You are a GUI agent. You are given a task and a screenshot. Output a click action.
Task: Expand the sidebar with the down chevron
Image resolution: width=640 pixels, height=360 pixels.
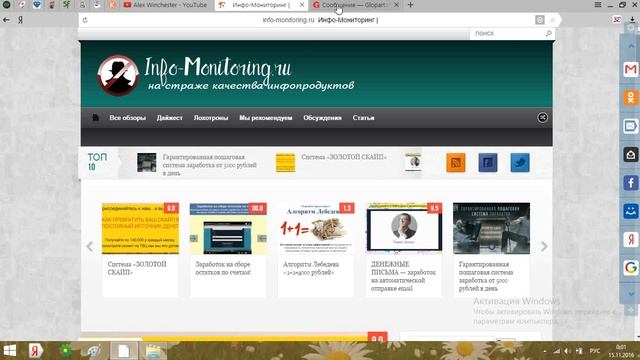click(x=631, y=294)
